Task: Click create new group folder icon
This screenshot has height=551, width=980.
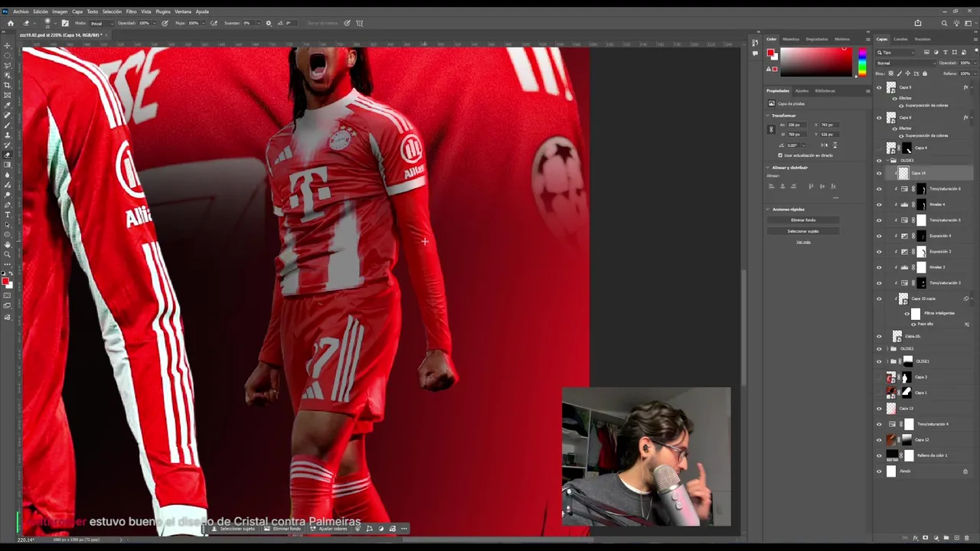Action: point(946,538)
